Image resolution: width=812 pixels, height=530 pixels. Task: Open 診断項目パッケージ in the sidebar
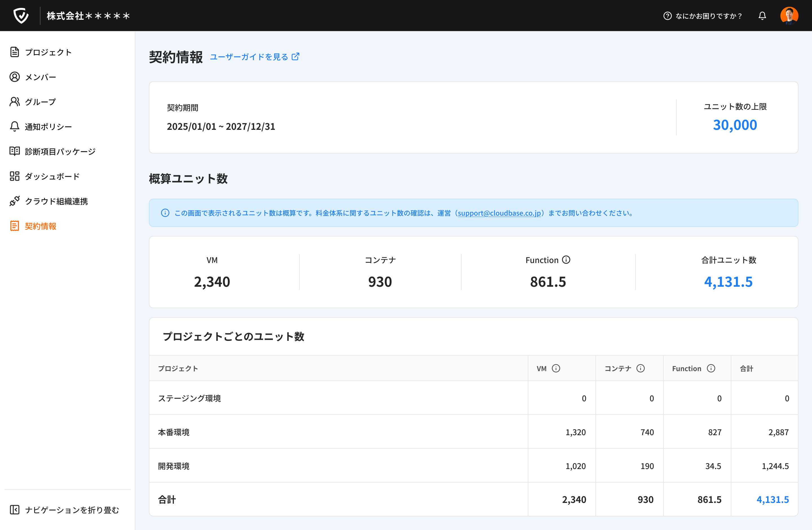[x=60, y=151]
